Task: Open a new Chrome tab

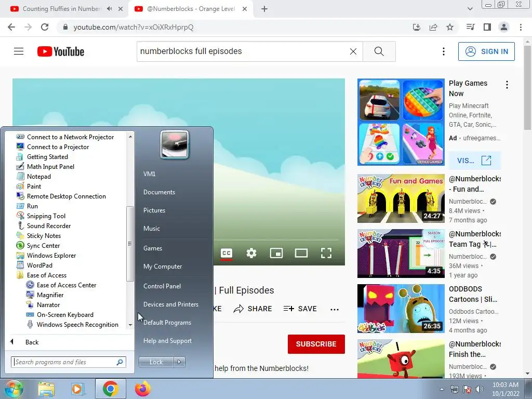Action: coord(264,9)
